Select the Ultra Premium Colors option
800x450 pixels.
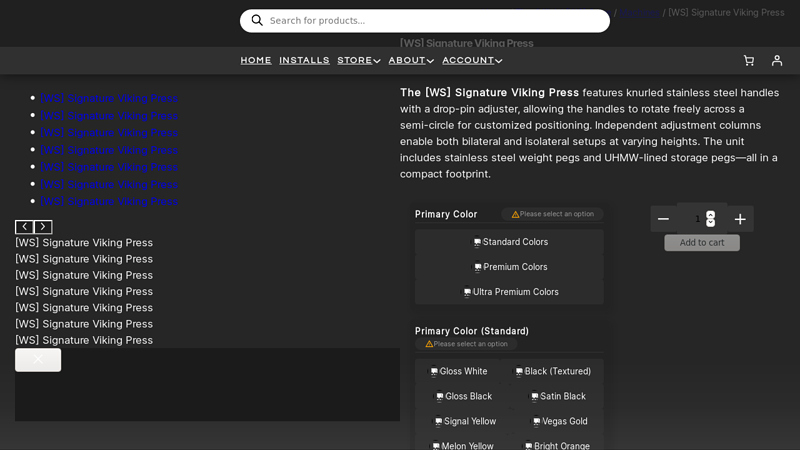[x=509, y=292]
